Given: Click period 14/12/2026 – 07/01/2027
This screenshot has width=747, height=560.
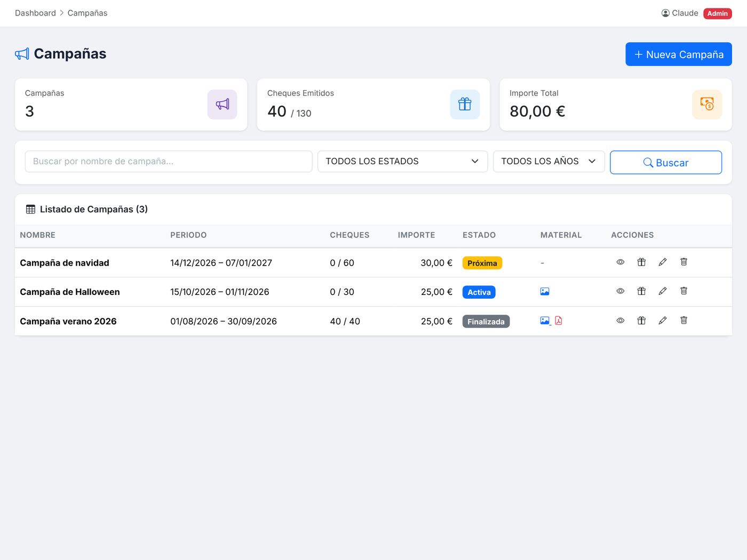Looking at the screenshot, I should tap(221, 263).
